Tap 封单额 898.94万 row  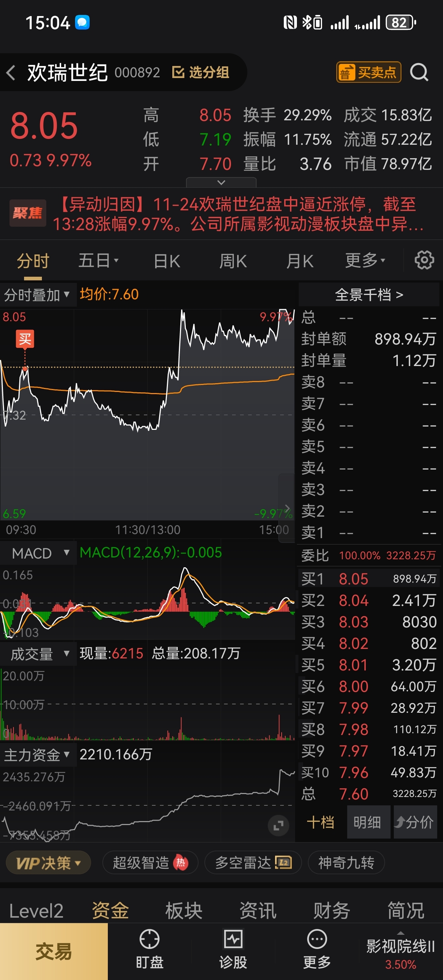369,339
